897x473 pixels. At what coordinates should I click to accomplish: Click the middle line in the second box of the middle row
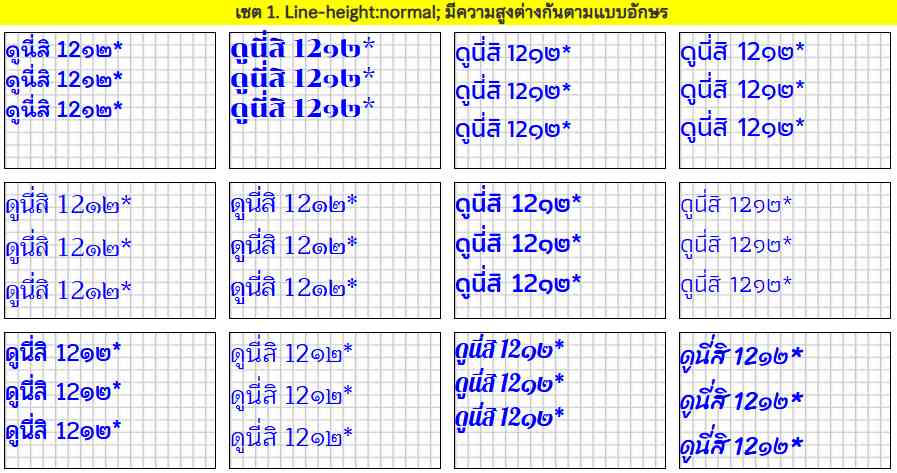pos(294,246)
